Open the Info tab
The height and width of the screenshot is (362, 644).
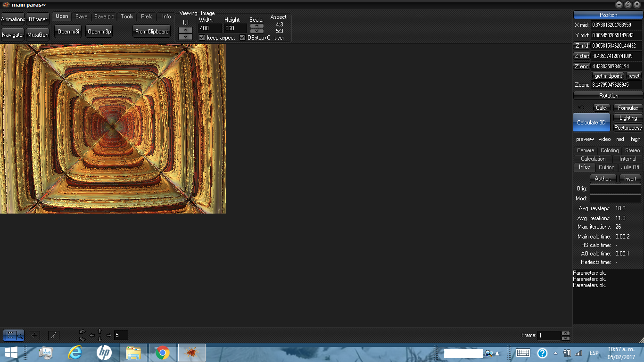[166, 16]
